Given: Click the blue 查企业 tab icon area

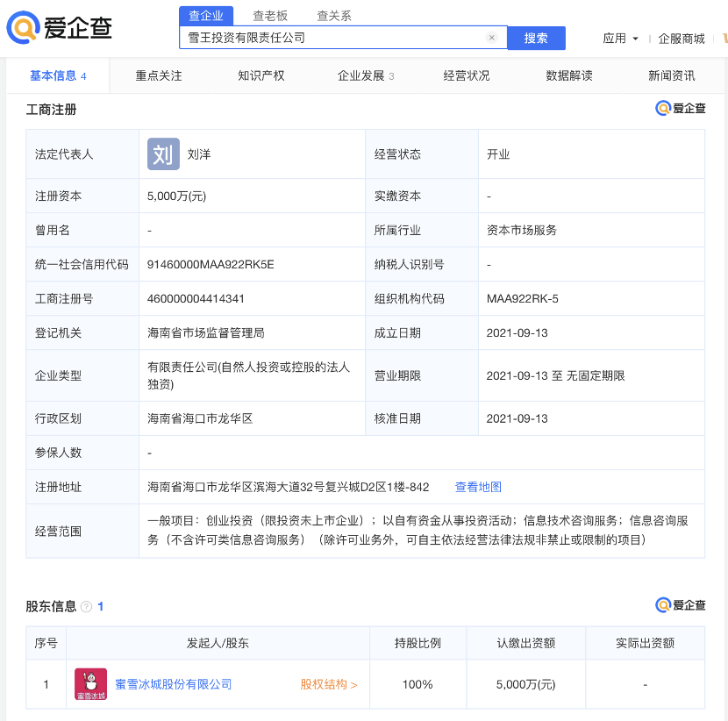Looking at the screenshot, I should (207, 15).
